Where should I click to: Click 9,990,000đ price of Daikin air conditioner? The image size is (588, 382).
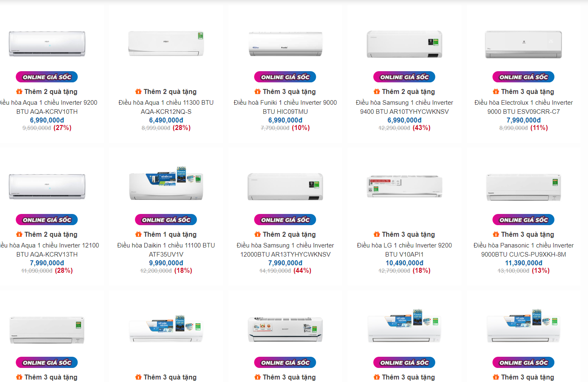[166, 263]
